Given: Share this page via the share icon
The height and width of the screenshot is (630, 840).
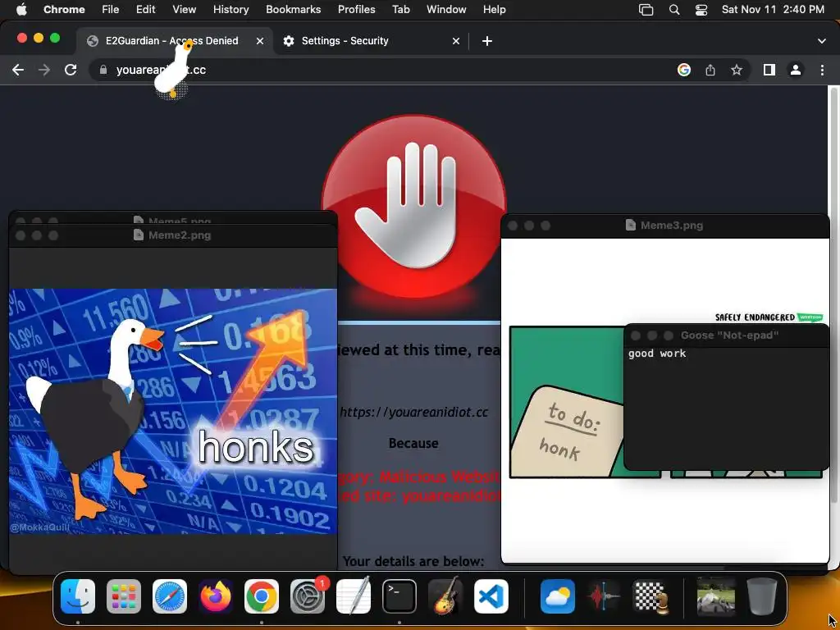Looking at the screenshot, I should (x=710, y=70).
